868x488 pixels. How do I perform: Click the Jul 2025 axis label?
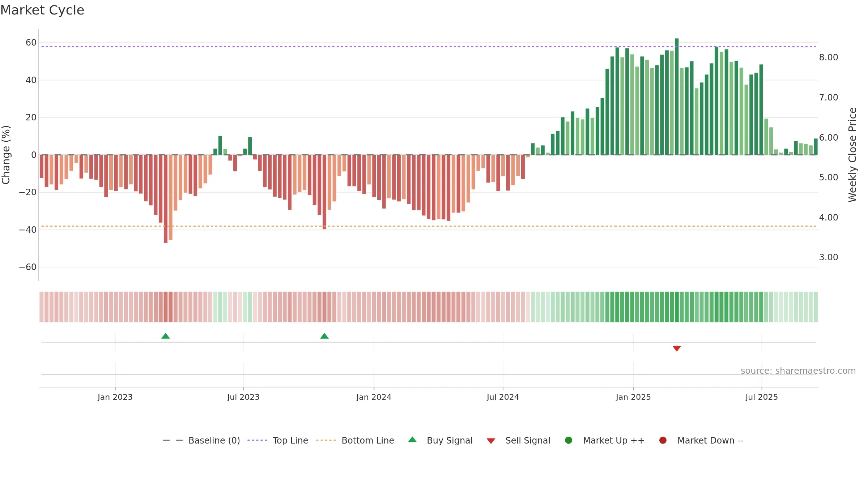point(762,397)
